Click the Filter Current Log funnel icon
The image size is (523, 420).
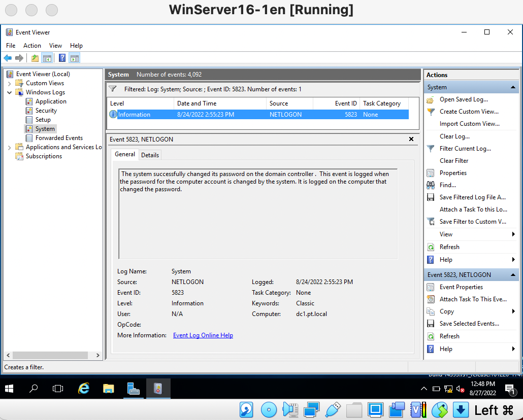coord(431,149)
